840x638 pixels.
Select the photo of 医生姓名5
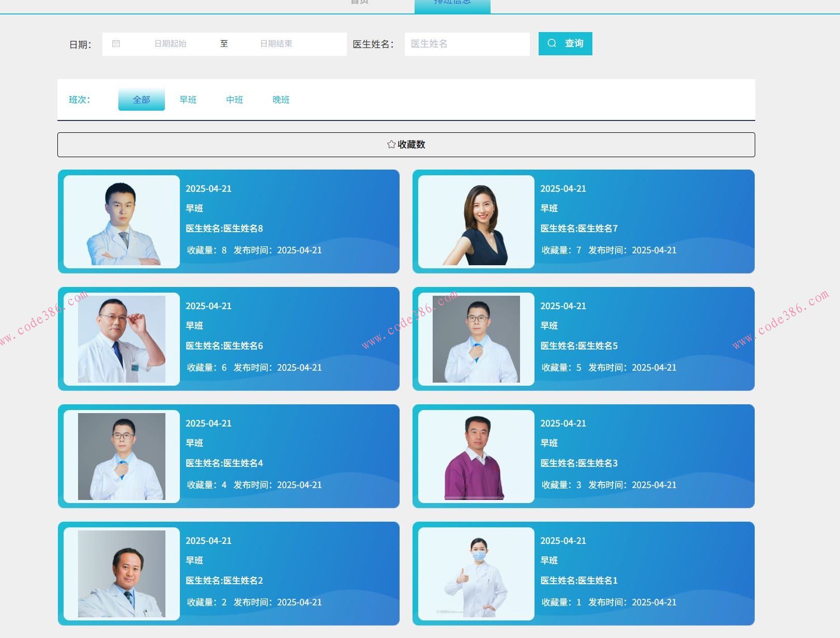click(x=476, y=339)
